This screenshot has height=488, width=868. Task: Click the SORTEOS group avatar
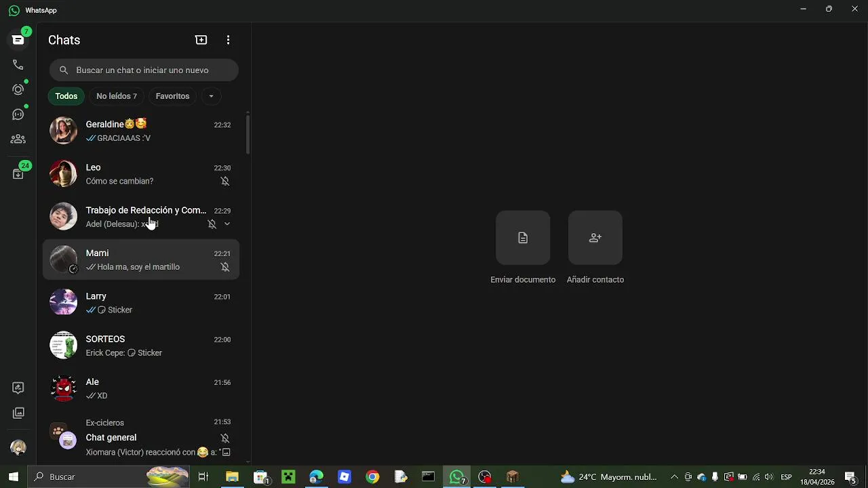point(64,346)
